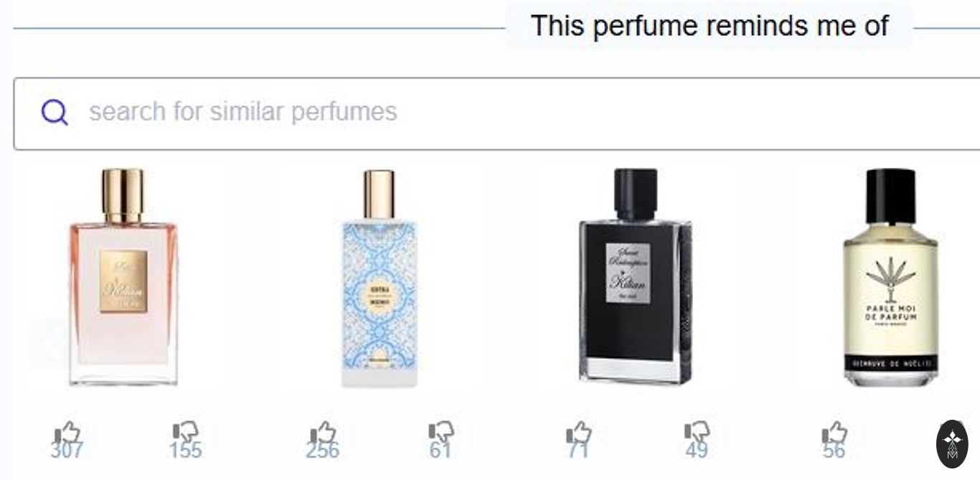Click the 'This perfume reminds me of' heading
The height and width of the screenshot is (480, 980).
click(710, 27)
